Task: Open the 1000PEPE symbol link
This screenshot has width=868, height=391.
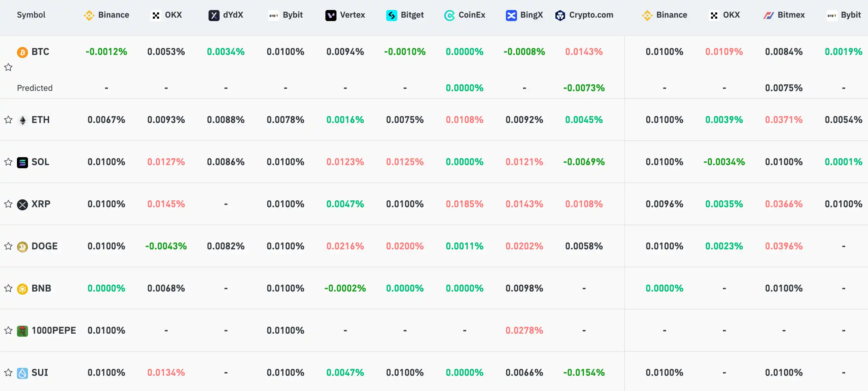Action: 54,331
